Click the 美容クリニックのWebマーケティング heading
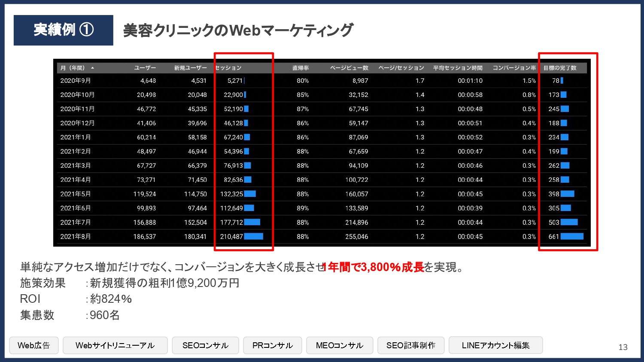644x362 pixels. [238, 30]
